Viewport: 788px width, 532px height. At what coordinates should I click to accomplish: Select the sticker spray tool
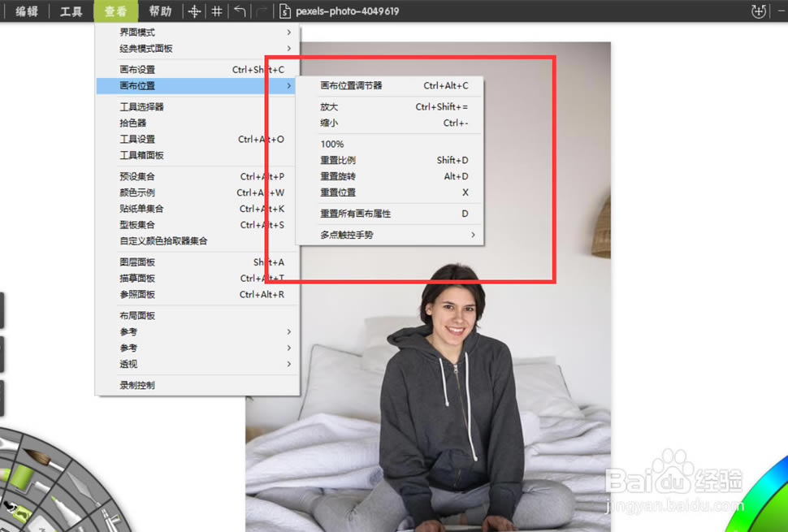tap(18, 512)
